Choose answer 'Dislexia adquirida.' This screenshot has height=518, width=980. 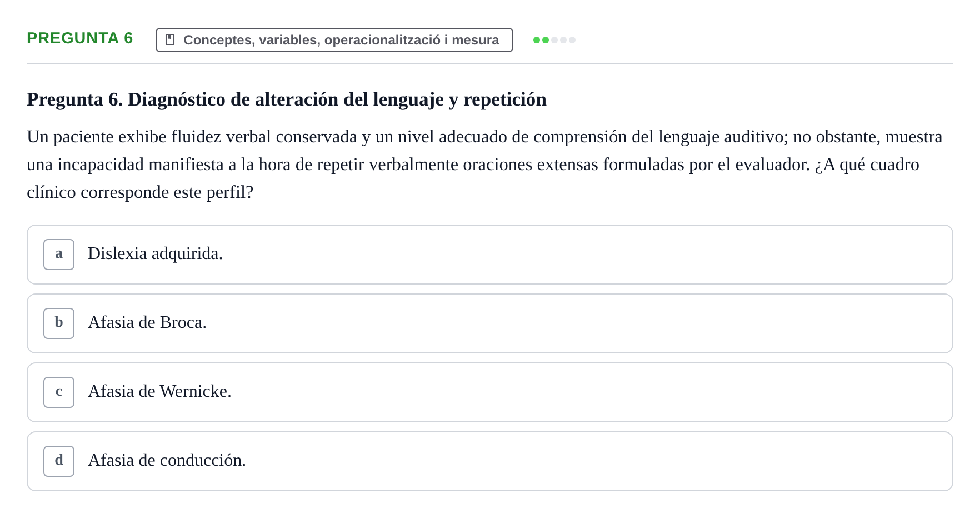pos(489,255)
